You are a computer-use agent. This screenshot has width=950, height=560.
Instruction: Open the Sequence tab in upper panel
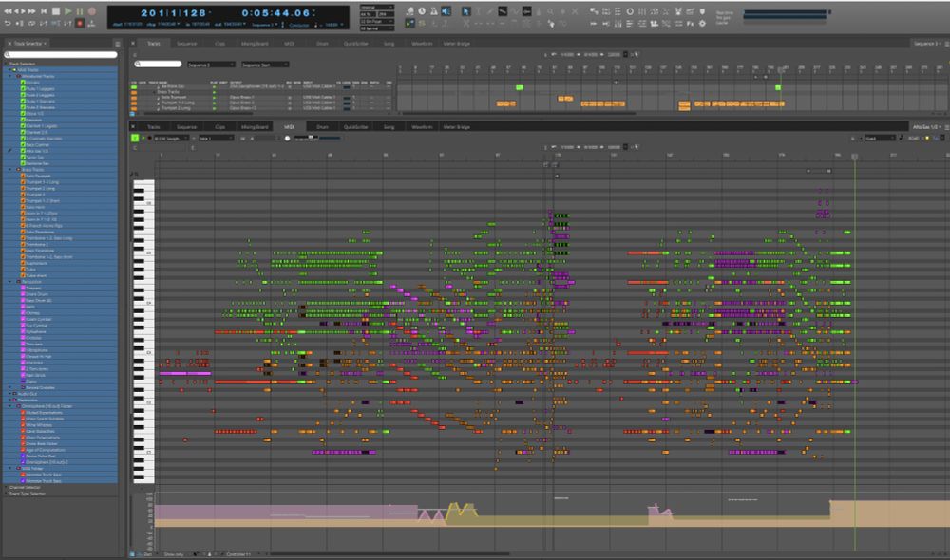point(186,44)
